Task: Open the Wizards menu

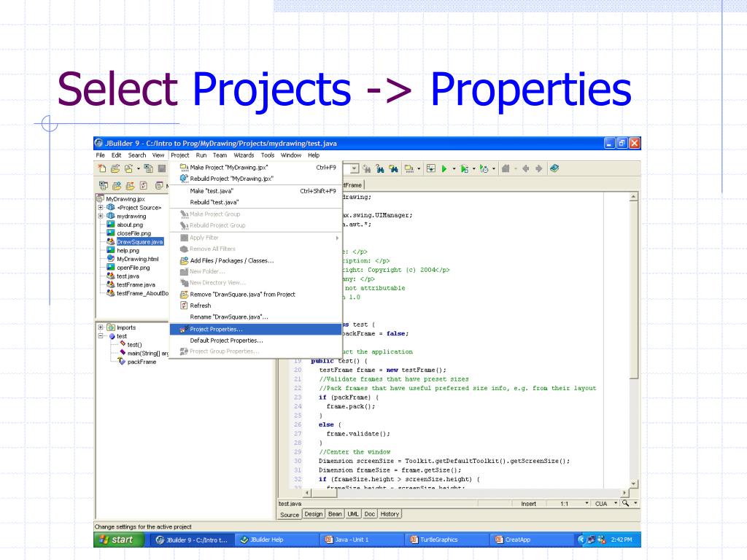Action: pos(244,155)
